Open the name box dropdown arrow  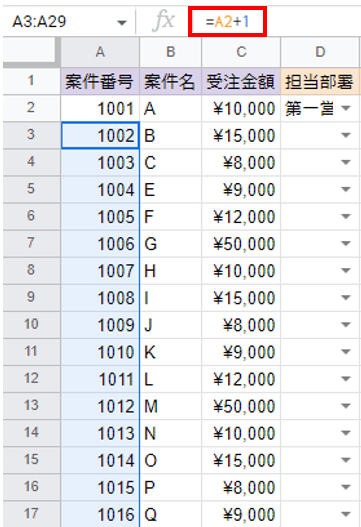(x=122, y=23)
